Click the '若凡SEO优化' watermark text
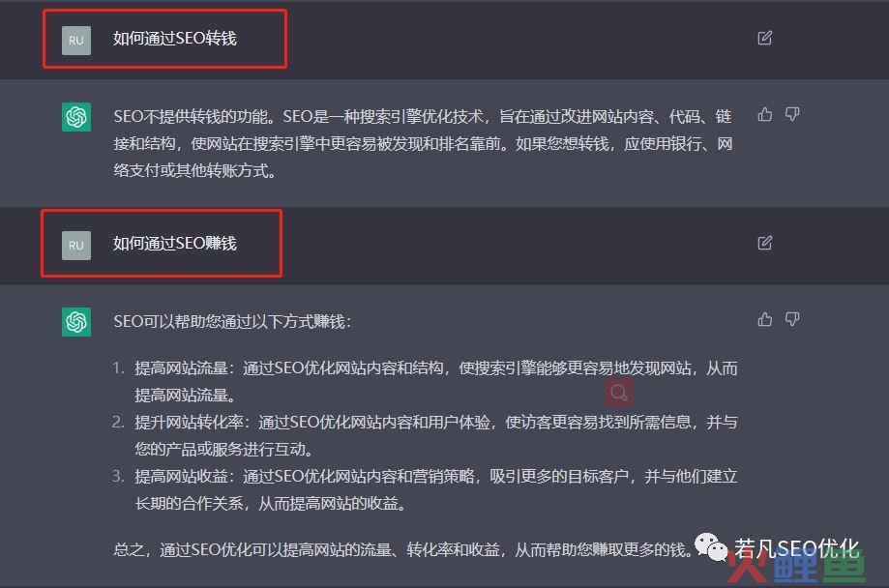The image size is (889, 588). [x=796, y=548]
